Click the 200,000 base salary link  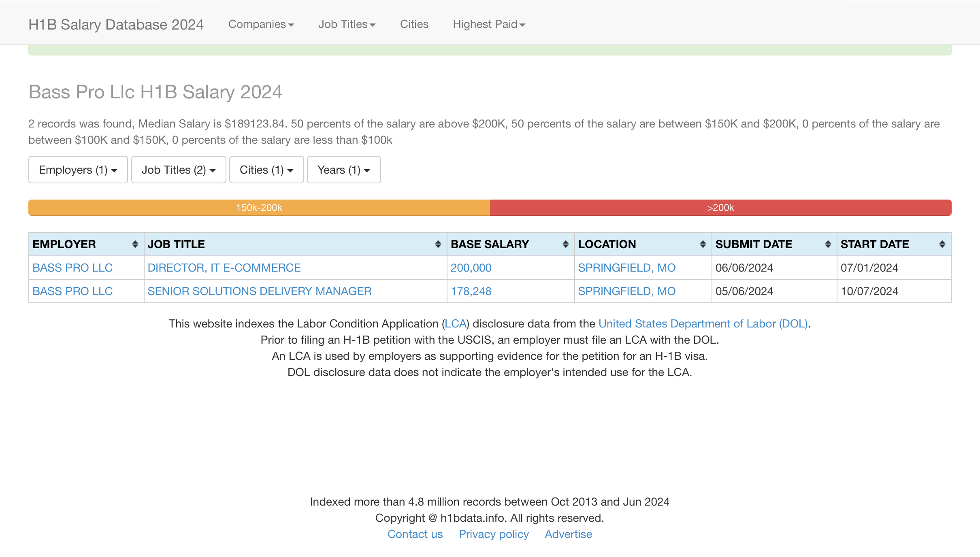[x=471, y=268]
